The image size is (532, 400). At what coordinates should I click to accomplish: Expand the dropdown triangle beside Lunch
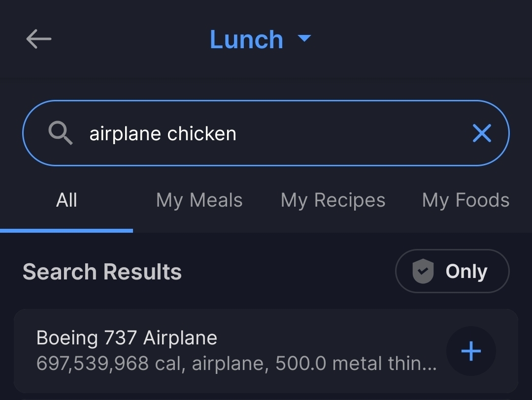(305, 38)
